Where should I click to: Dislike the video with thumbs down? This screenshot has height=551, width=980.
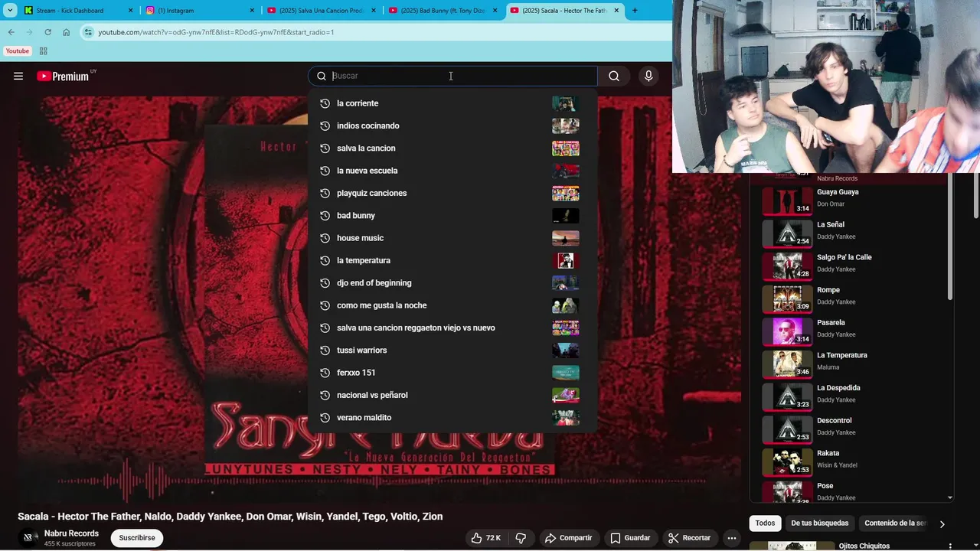(521, 538)
